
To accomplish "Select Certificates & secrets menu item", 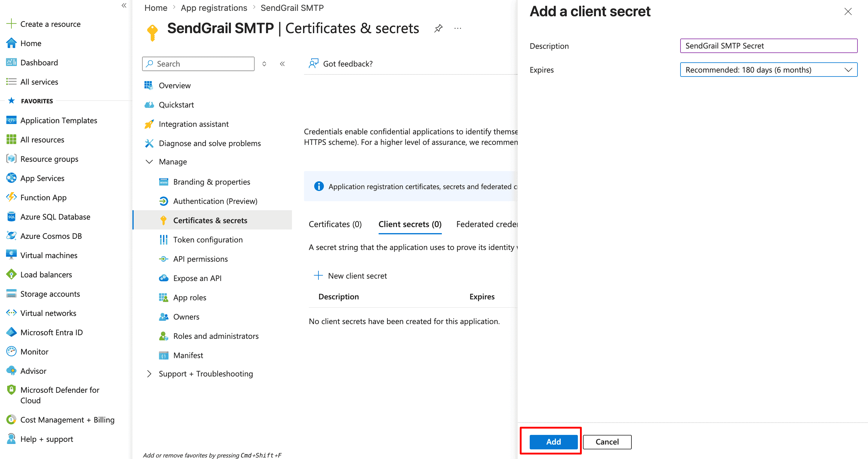I will [212, 220].
